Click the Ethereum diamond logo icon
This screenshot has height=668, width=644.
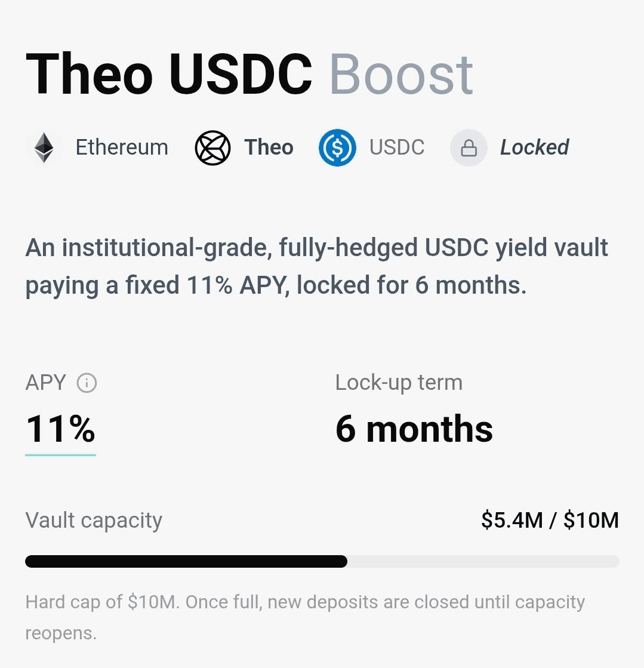(x=44, y=148)
